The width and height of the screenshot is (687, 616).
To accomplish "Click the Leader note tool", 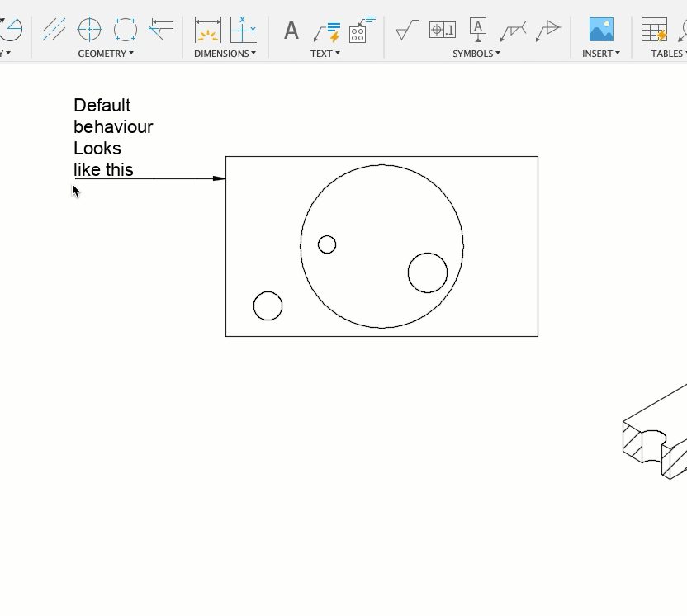I will pyautogui.click(x=327, y=31).
